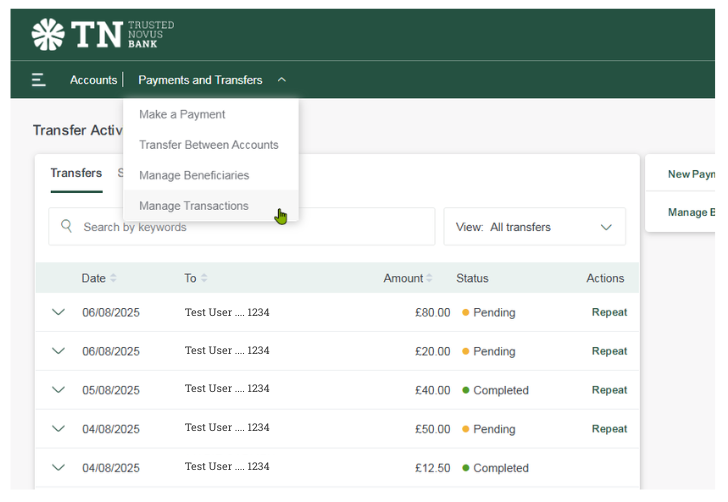Sort transfers by Amount column
Image resolution: width=728 pixels, height=502 pixels.
pyautogui.click(x=408, y=278)
